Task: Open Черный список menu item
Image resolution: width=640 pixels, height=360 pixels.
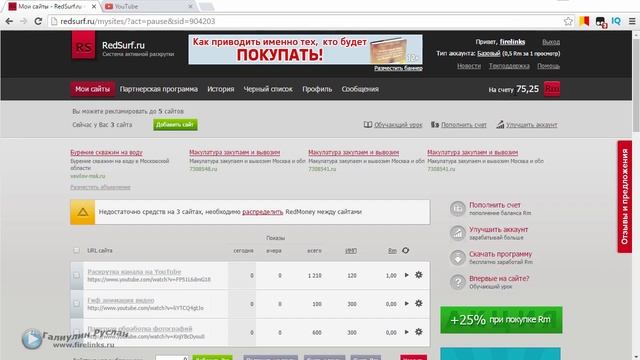Action: click(268, 89)
